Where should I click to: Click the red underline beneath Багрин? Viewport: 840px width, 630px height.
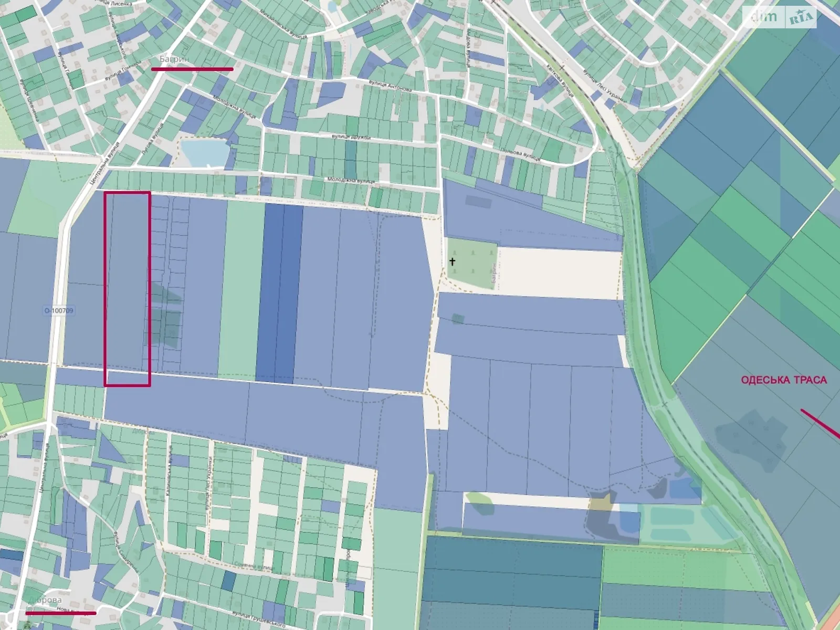pos(192,69)
